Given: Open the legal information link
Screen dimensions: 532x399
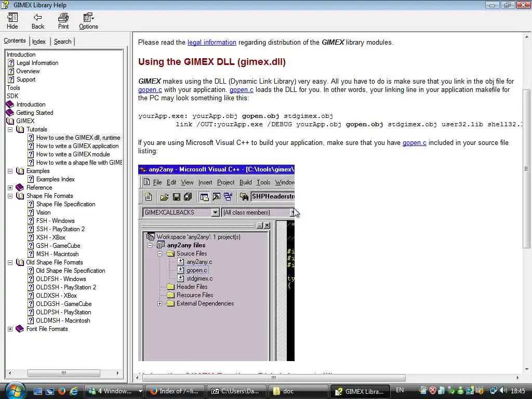Looking at the screenshot, I should [x=212, y=43].
